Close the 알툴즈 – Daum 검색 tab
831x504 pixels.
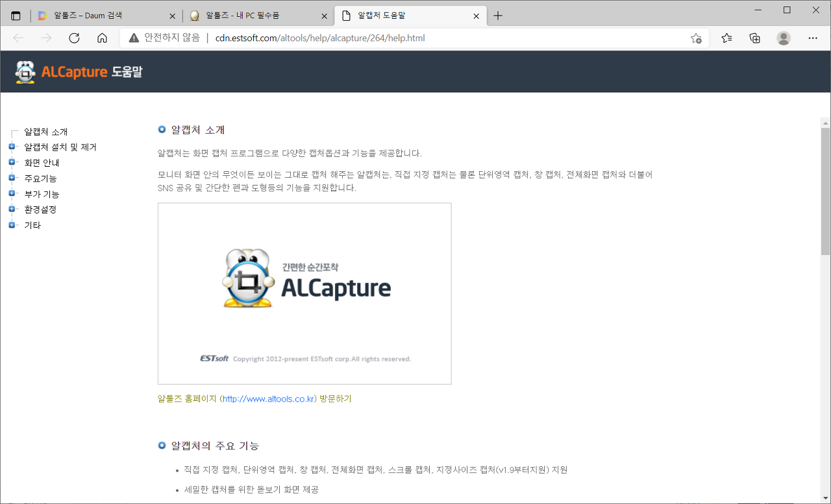[172, 16]
